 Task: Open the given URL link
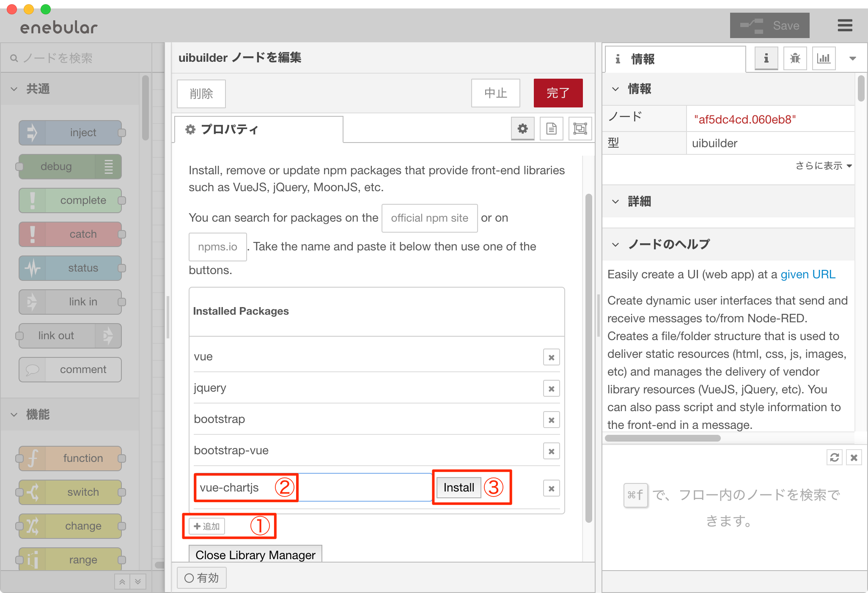[x=808, y=275]
